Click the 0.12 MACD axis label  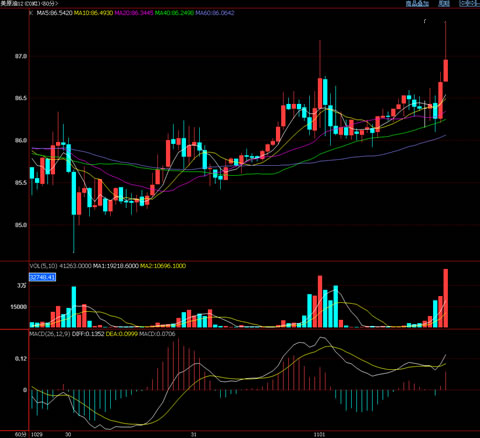click(x=21, y=359)
